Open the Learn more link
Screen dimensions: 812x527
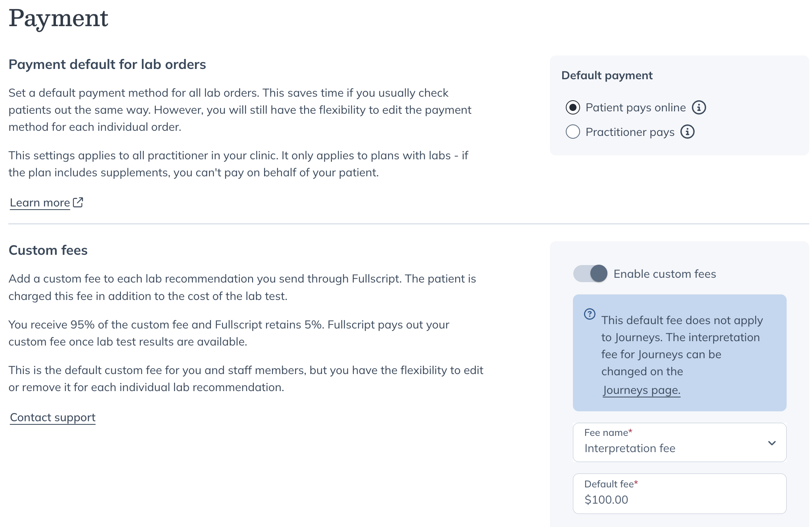point(39,202)
